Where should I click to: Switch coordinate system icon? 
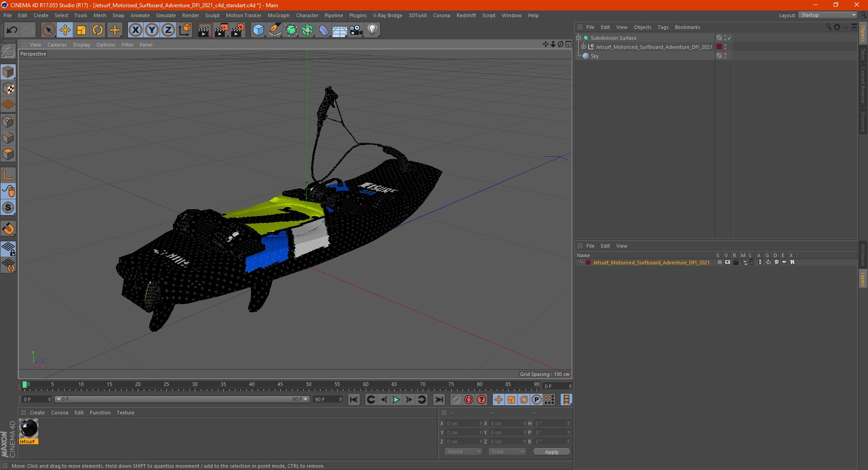[x=185, y=30]
